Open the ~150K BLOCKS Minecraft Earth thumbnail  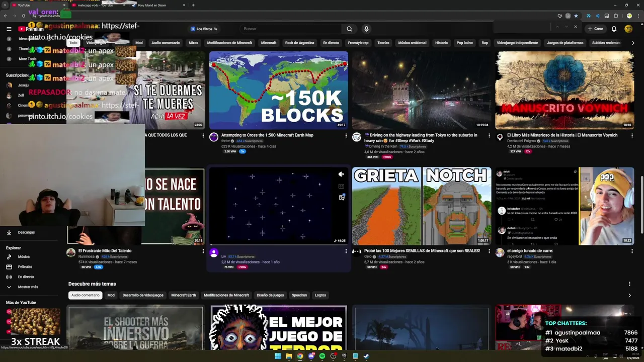[x=279, y=90]
